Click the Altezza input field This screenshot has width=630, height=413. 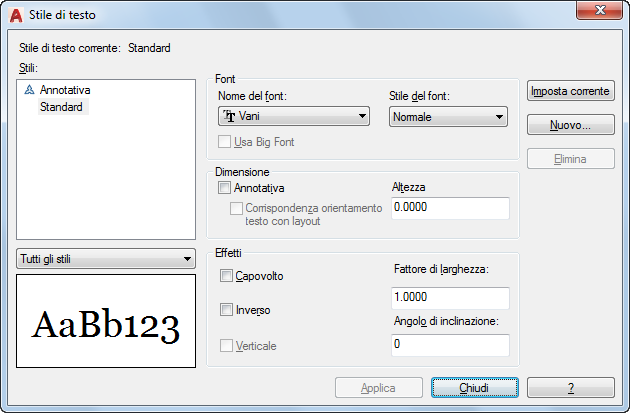pos(449,207)
